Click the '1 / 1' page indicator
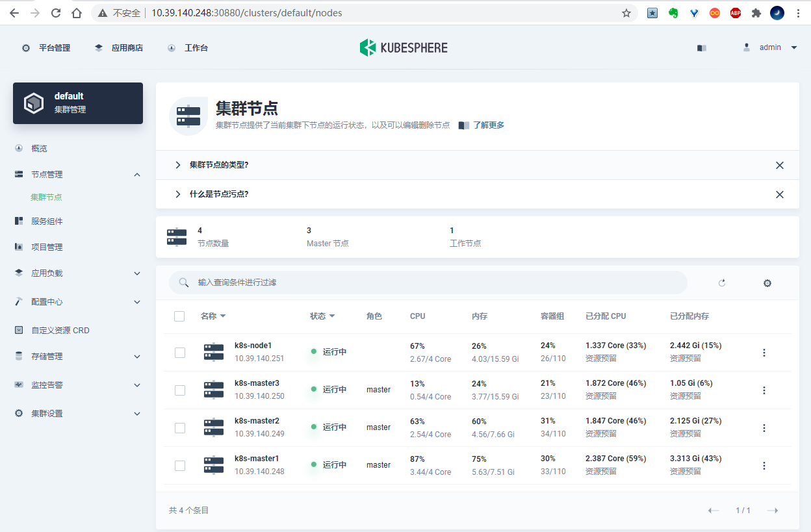 pyautogui.click(x=743, y=511)
